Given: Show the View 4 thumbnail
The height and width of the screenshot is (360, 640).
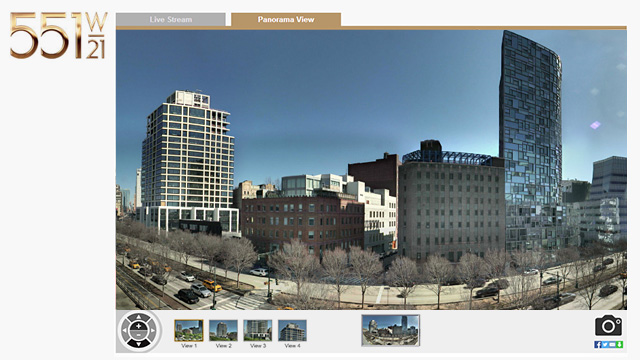Looking at the screenshot, I should click(x=292, y=331).
